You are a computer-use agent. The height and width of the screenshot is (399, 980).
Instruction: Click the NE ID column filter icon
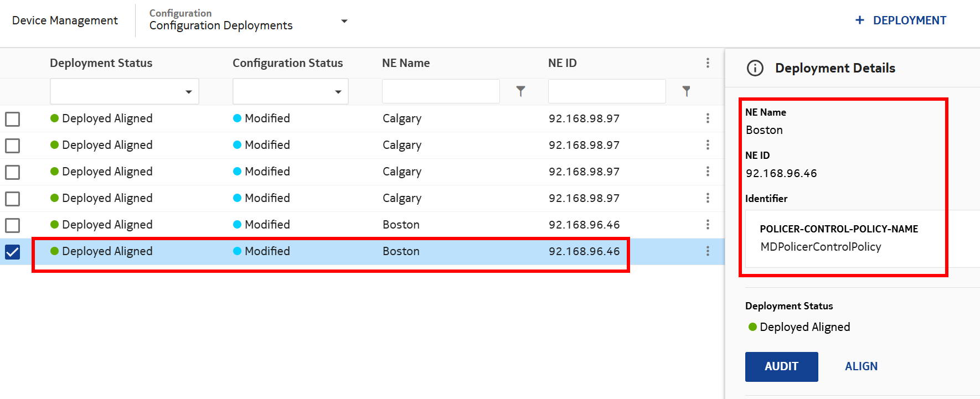click(686, 91)
